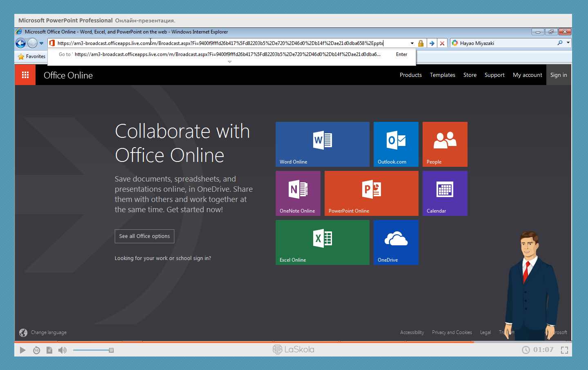Open the OneDrive tile
Screen dimensions: 588x370
pos(396,242)
